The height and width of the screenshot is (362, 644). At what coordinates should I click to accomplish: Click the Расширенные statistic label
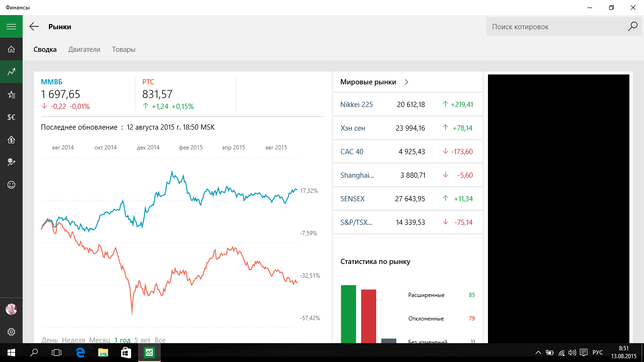(426, 295)
